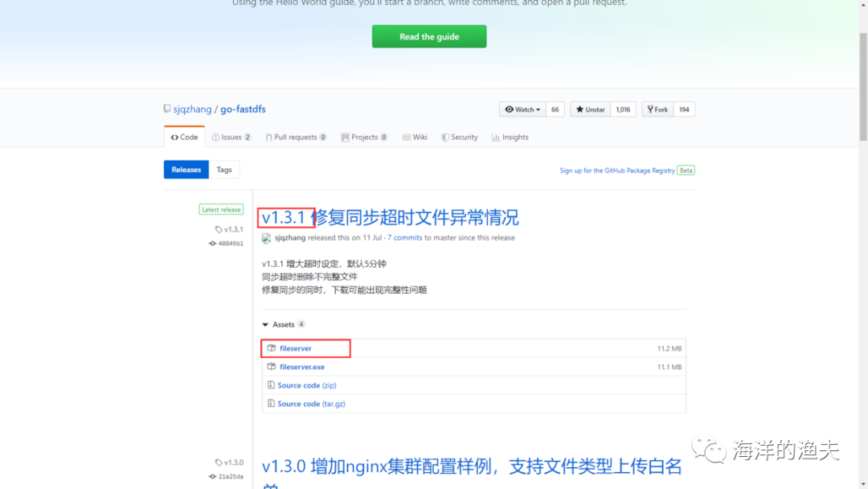
Task: Select the star icon to unstar go-fastdfs
Action: 579,109
